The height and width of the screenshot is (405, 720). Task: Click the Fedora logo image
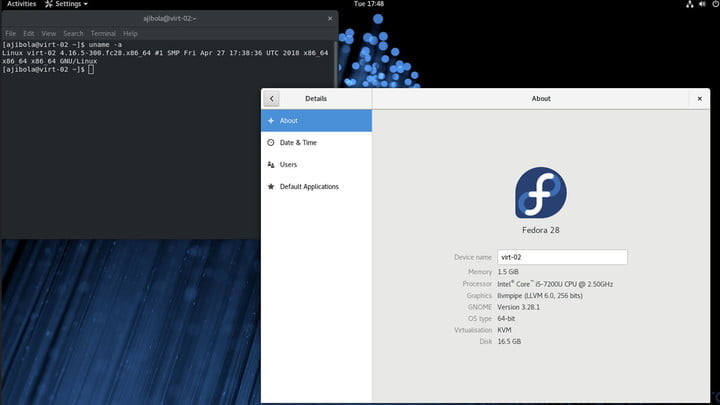tap(540, 192)
